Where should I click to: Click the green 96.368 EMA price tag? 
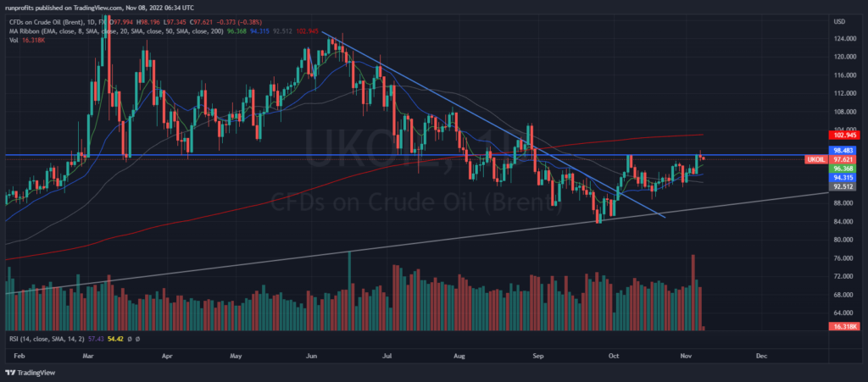click(x=843, y=169)
